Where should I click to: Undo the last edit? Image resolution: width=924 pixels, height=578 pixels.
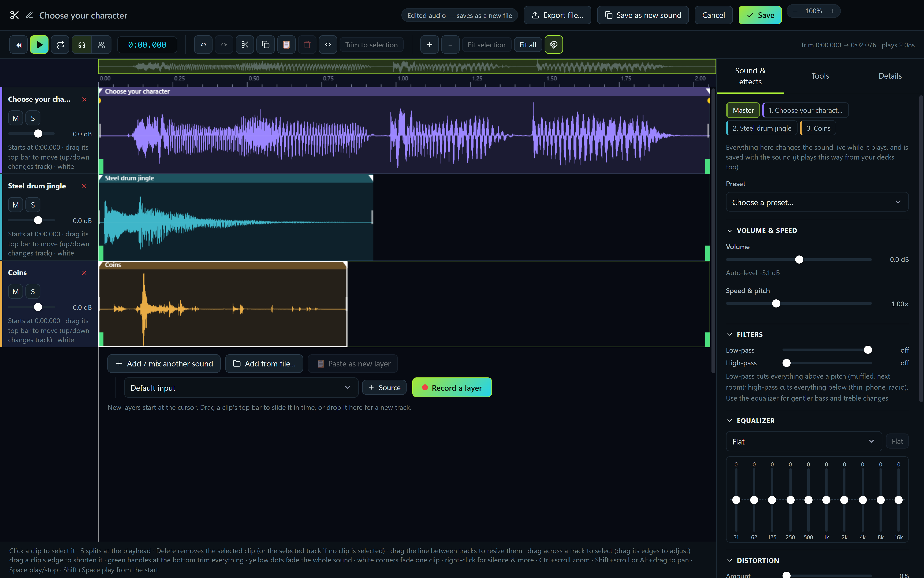pos(203,45)
